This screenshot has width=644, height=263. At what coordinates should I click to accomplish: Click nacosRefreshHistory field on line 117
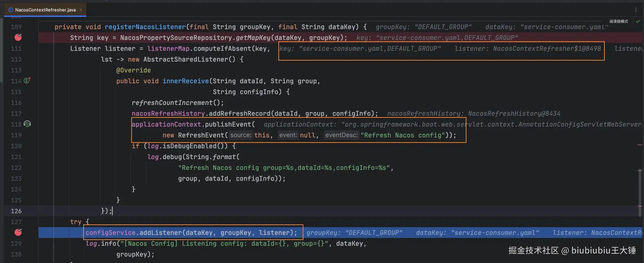pos(168,113)
